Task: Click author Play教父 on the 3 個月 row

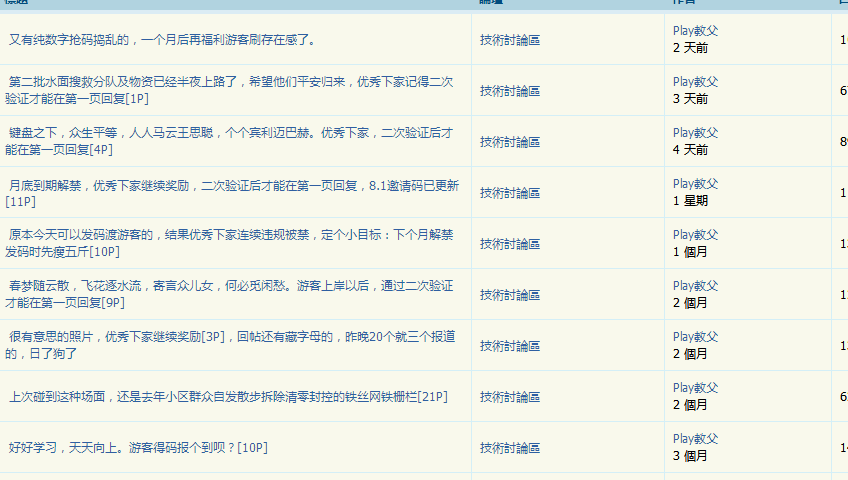Action: coord(696,439)
